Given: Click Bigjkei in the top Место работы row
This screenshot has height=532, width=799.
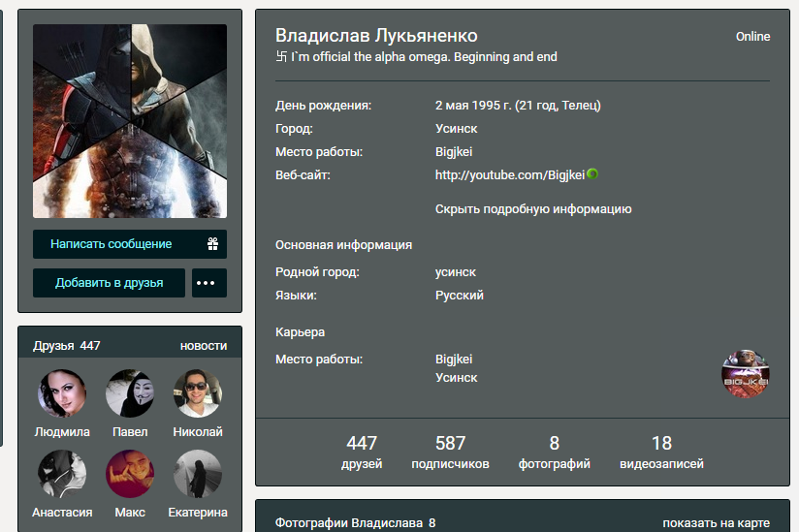Looking at the screenshot, I should click(x=454, y=152).
